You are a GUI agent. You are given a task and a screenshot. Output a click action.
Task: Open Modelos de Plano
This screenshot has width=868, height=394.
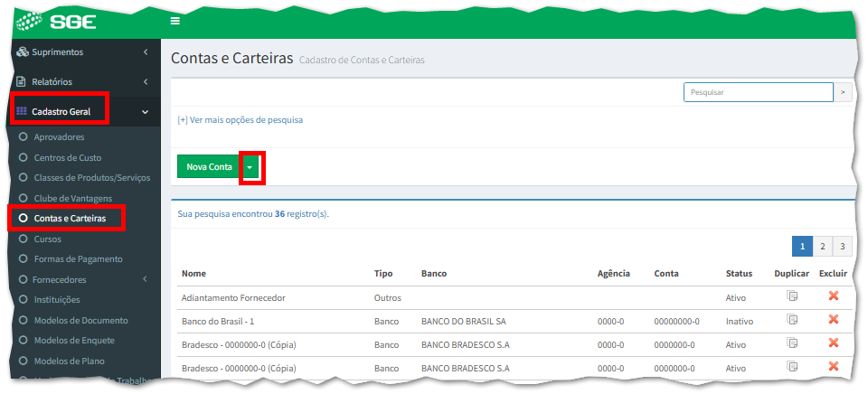(x=70, y=361)
